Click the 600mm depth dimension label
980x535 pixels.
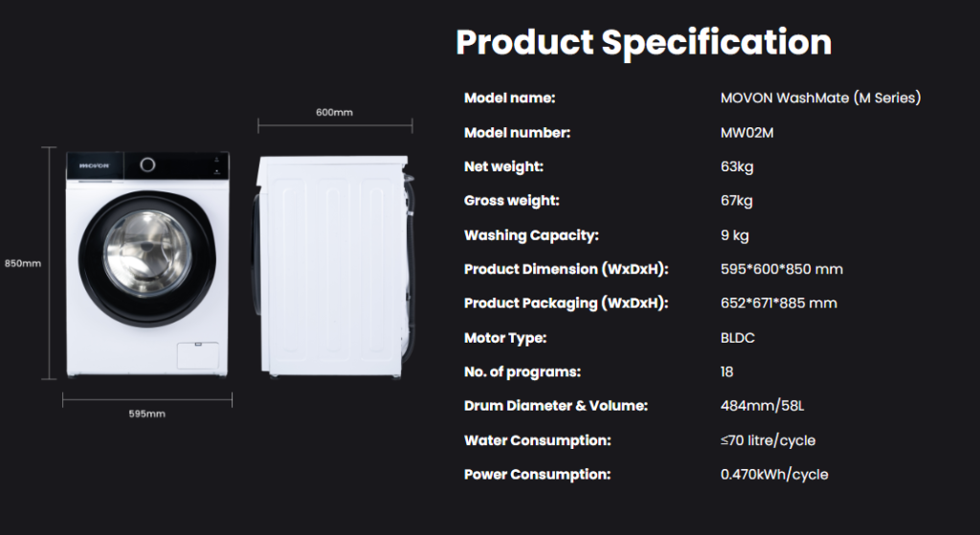click(x=334, y=112)
